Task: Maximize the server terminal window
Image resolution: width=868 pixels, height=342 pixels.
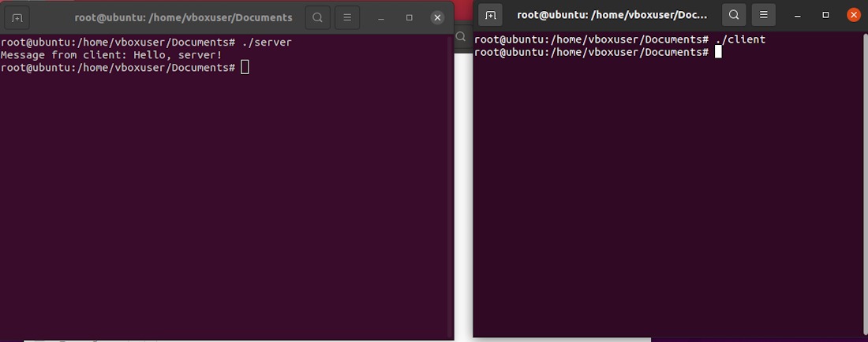Action: 409,17
